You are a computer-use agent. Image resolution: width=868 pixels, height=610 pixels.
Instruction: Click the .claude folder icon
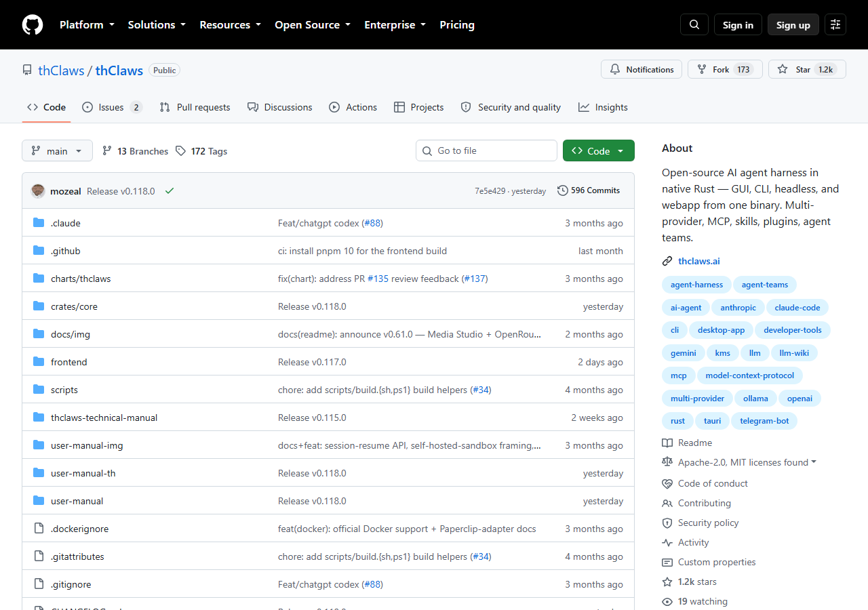point(39,223)
